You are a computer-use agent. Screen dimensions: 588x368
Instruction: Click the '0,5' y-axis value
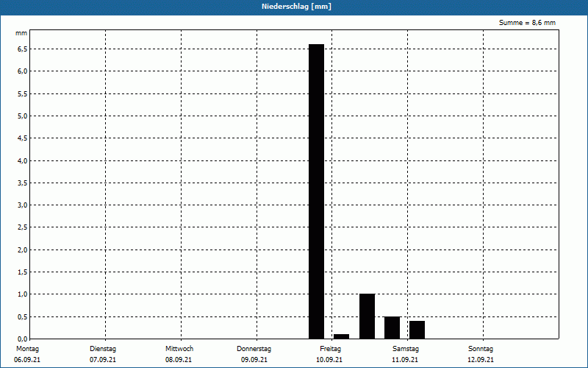point(22,316)
